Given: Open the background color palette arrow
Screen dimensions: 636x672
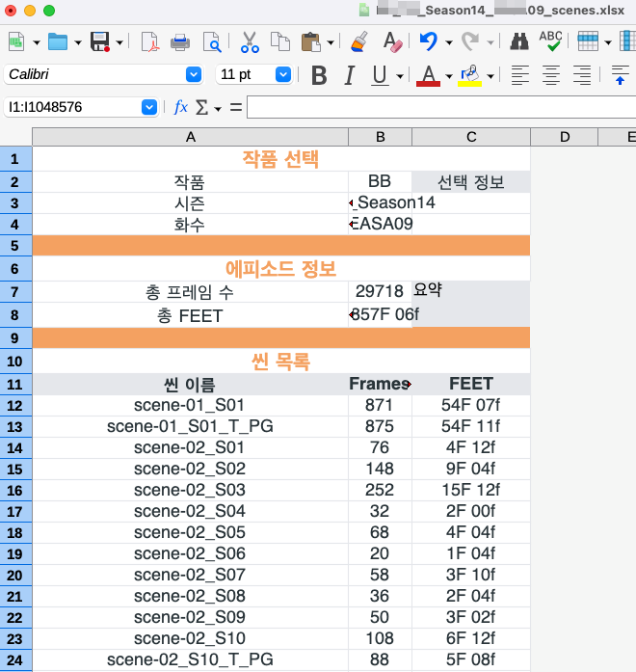Looking at the screenshot, I should point(490,76).
